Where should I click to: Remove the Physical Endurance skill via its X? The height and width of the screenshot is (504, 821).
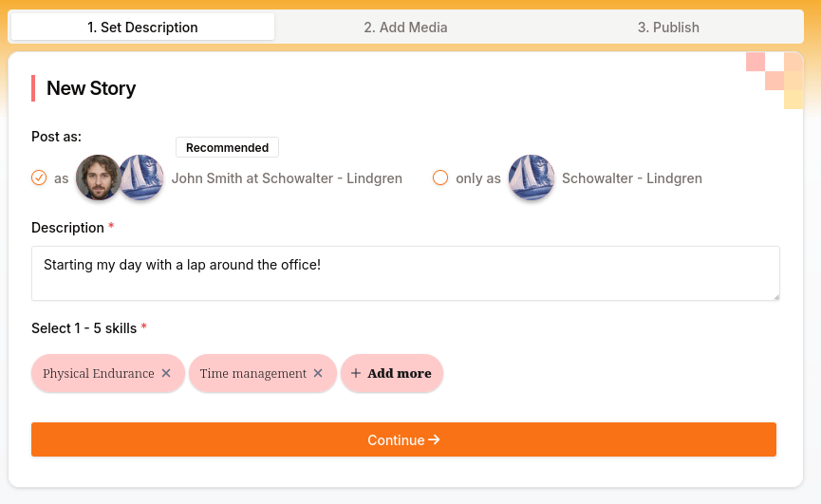point(166,374)
